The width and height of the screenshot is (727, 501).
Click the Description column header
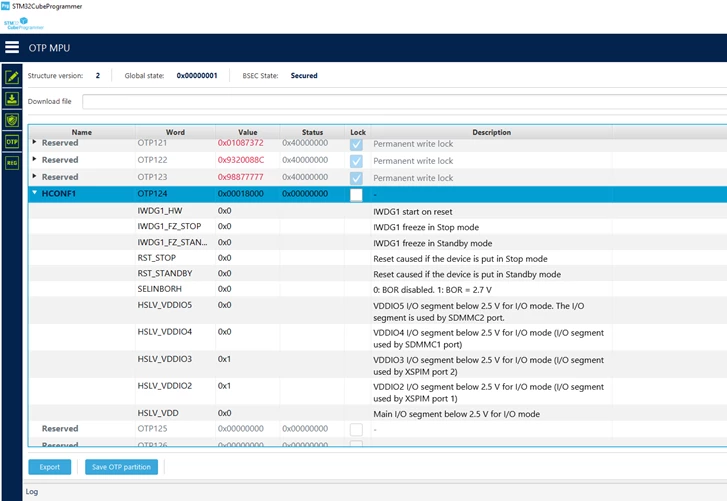coord(491,132)
